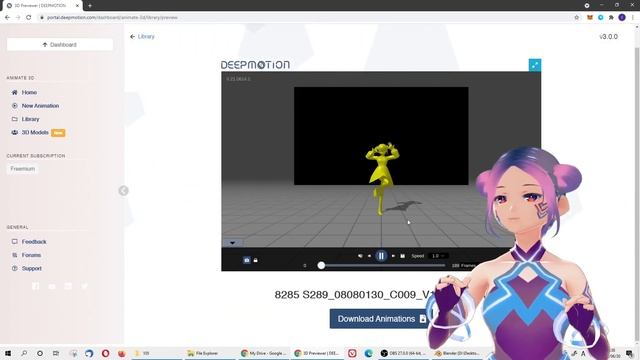Toggle the camera lock icon
This screenshot has width=640, height=360.
(256, 260)
